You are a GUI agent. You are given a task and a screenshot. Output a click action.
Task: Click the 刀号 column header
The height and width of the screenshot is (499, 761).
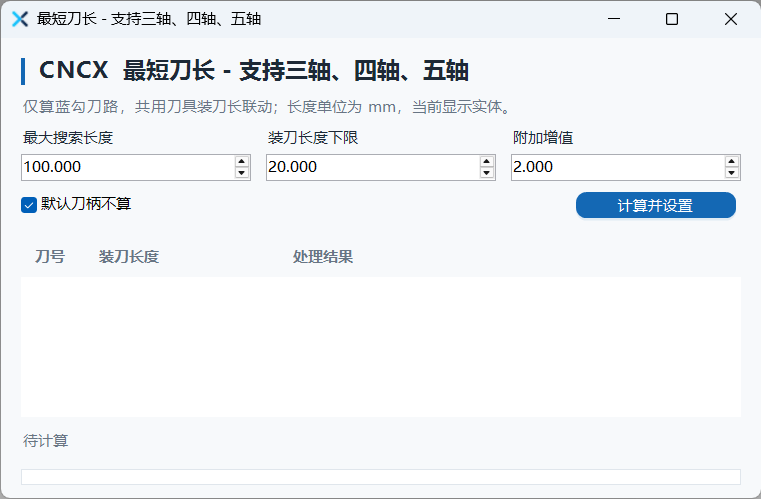point(50,257)
